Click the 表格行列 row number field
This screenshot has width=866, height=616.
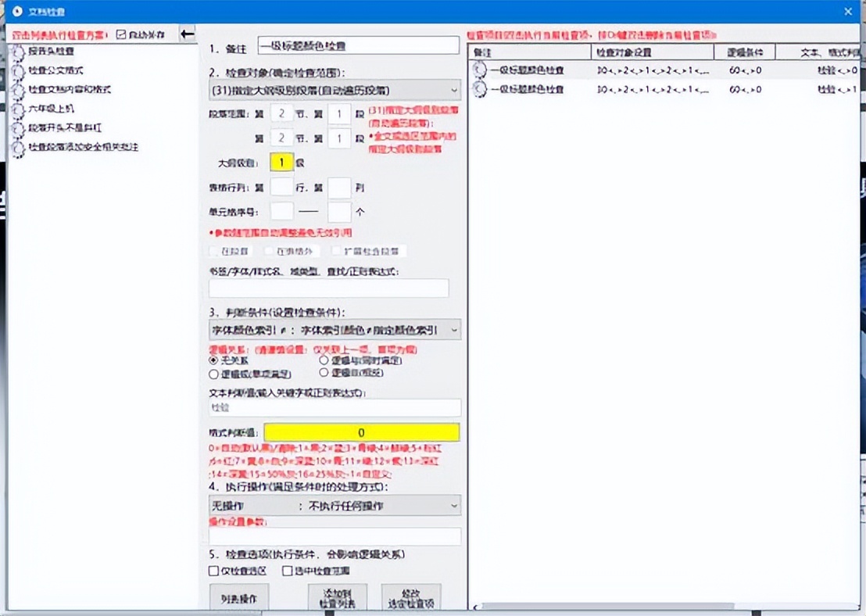point(281,188)
